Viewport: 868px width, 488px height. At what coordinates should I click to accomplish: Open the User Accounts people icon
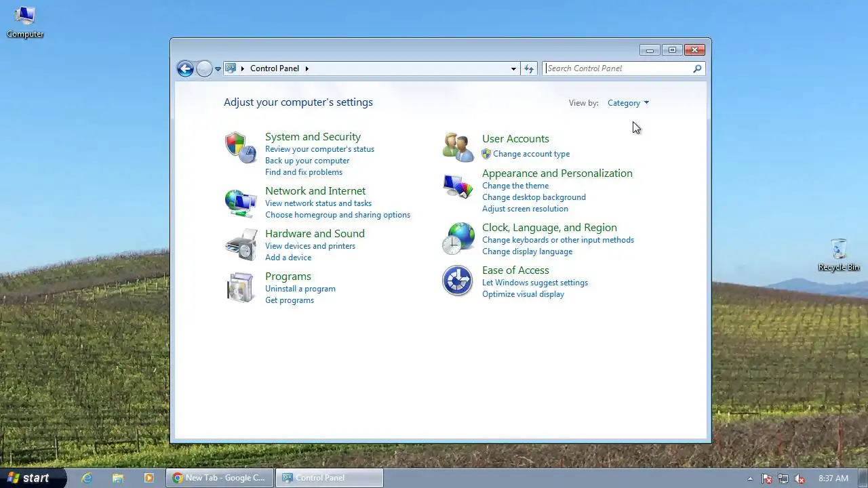coord(458,147)
